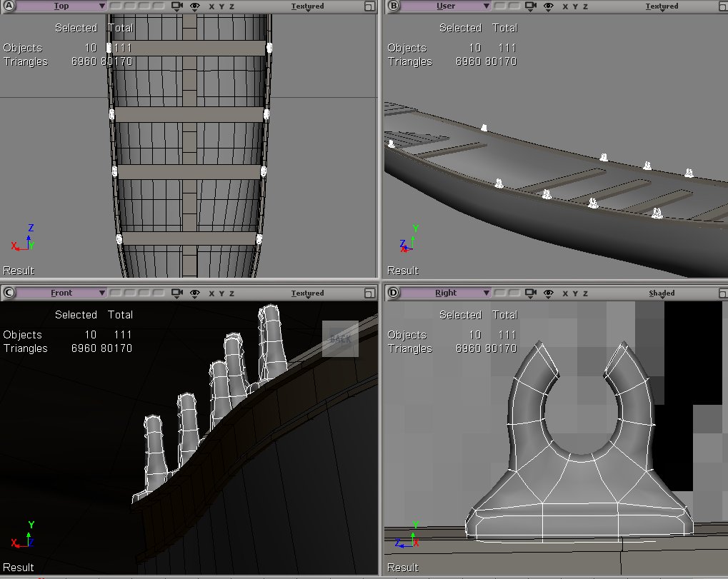Screen dimensions: 728x579
Task: Open the Shaded display mode menu in viewport D
Action: pos(662,293)
